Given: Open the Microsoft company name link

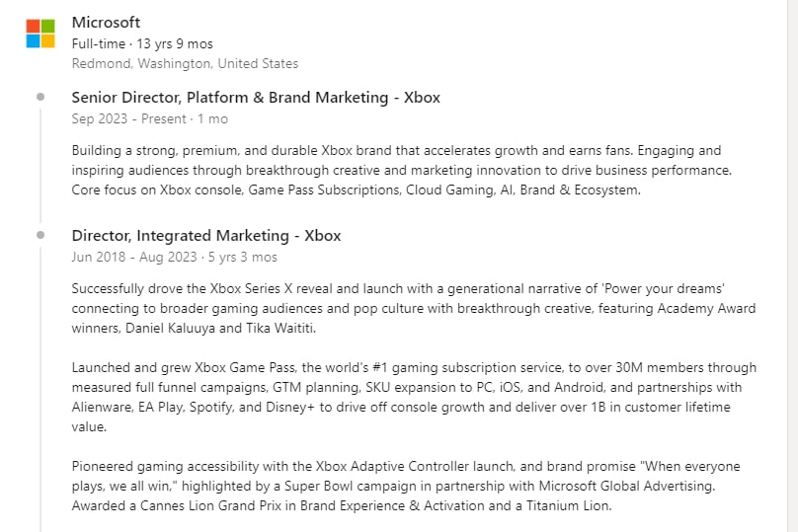Looking at the screenshot, I should pyautogui.click(x=106, y=23).
